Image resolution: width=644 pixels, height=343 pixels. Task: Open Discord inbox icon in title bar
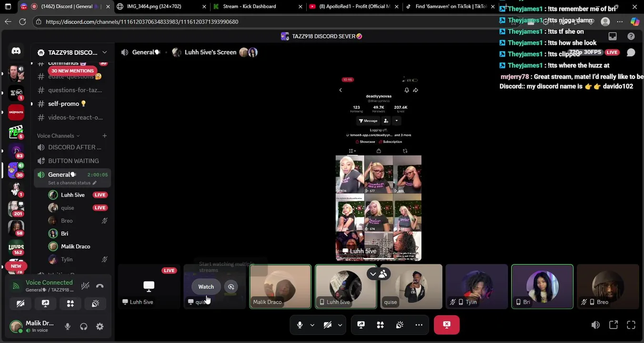coord(613,36)
